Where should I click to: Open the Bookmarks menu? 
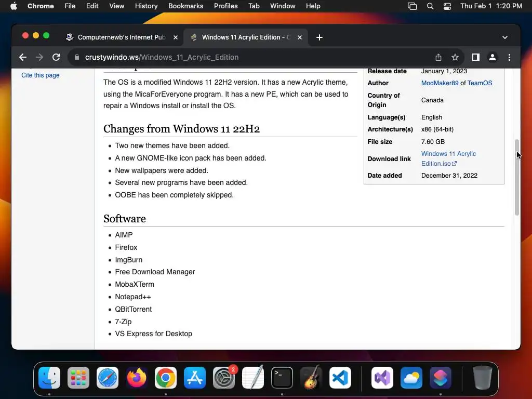(185, 6)
